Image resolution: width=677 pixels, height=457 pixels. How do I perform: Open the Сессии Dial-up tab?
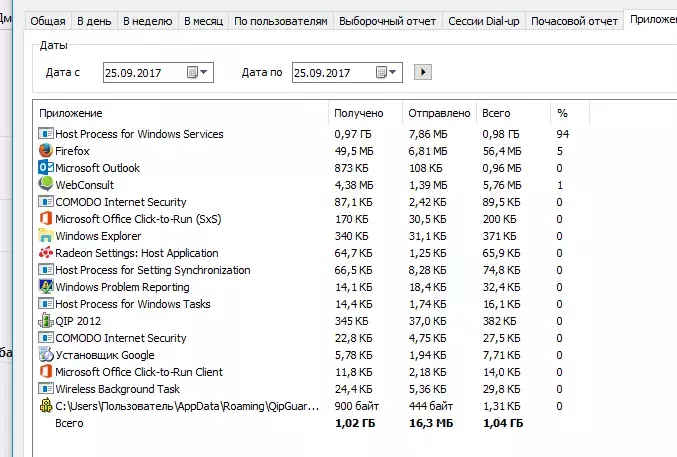click(x=484, y=21)
